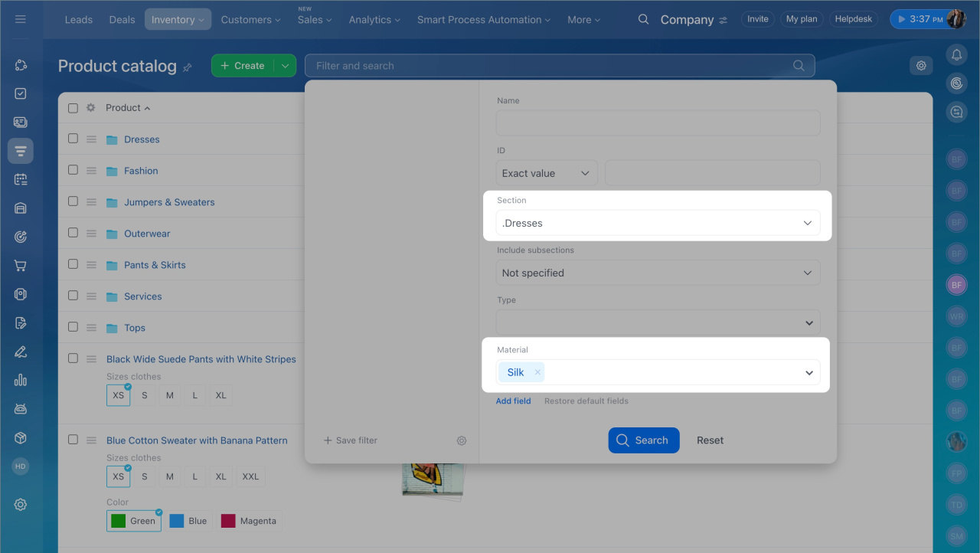The image size is (980, 553).
Task: Open the Include subsections dropdown
Action: [x=658, y=273]
